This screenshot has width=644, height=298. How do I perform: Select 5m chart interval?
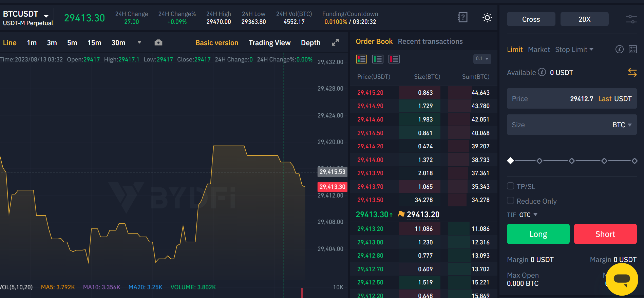pos(72,43)
